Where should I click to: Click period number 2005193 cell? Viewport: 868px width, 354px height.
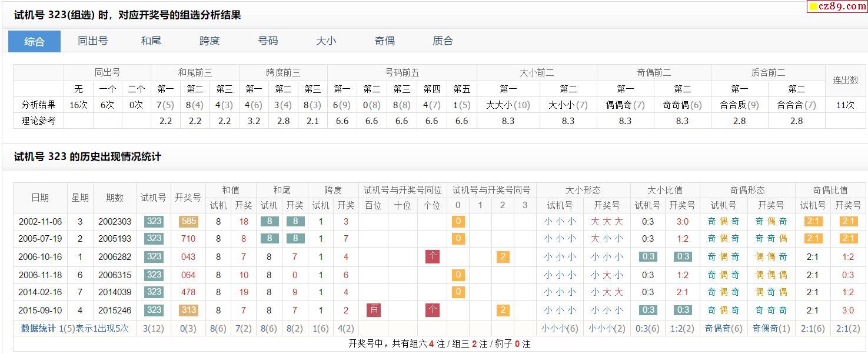pos(115,239)
